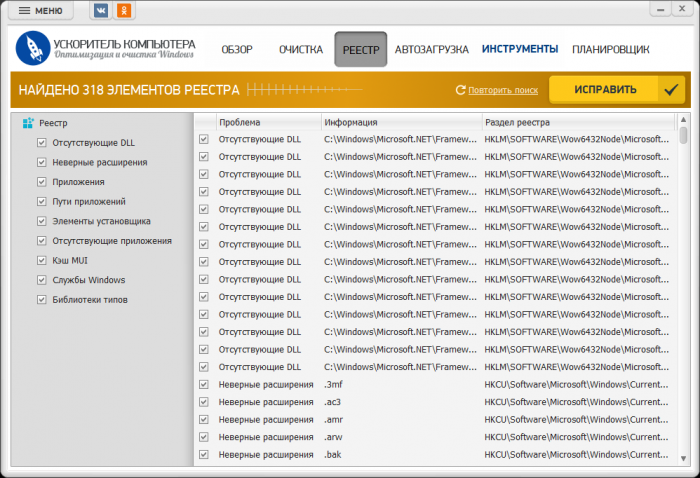Open the МЕНЮ dropdown
Image resolution: width=700 pixels, height=478 pixels.
point(40,11)
